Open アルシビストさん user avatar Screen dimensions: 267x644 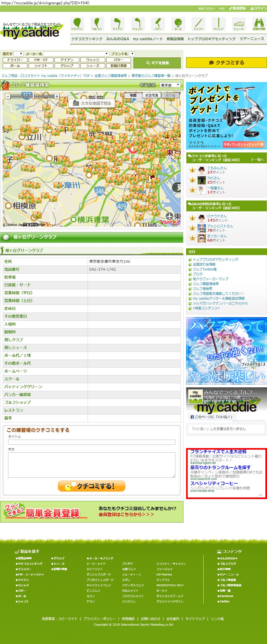coord(201,228)
